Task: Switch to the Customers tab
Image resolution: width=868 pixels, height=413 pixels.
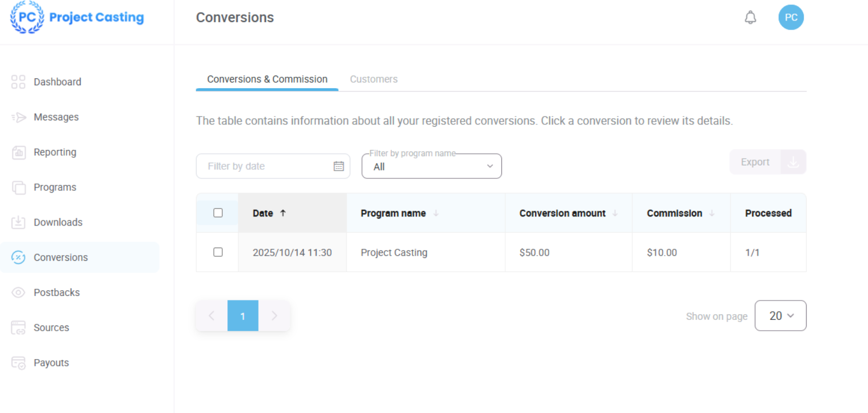Action: [x=373, y=80]
